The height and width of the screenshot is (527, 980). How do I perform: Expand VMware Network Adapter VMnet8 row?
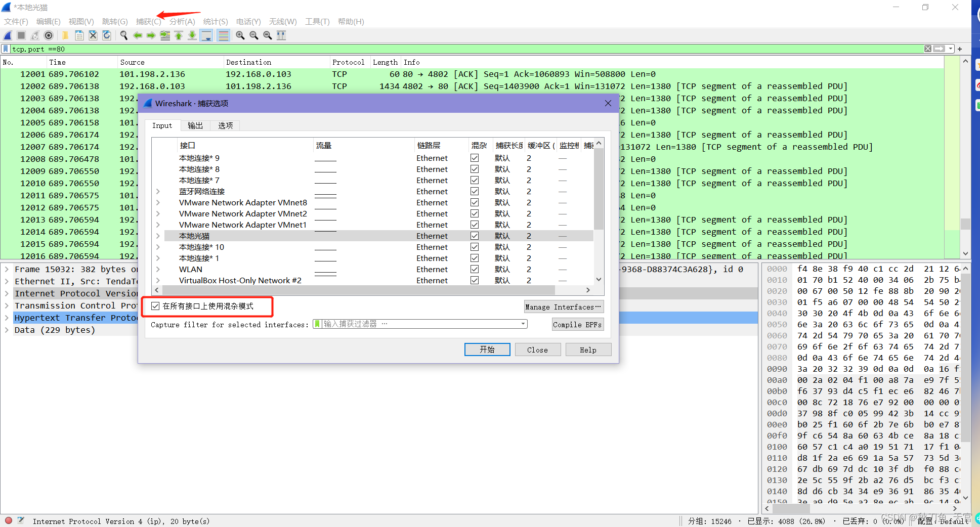coord(158,202)
